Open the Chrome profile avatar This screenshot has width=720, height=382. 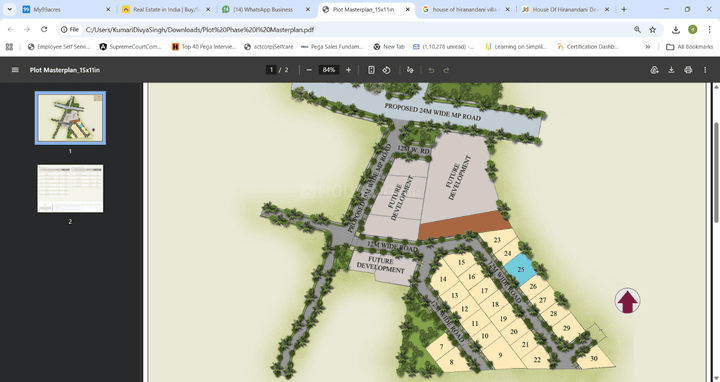(692, 29)
